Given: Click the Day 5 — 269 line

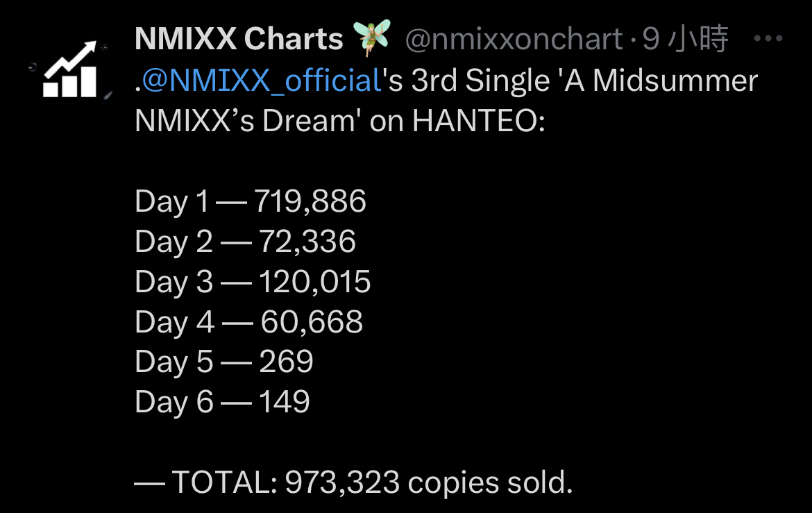Looking at the screenshot, I should click(x=224, y=362).
